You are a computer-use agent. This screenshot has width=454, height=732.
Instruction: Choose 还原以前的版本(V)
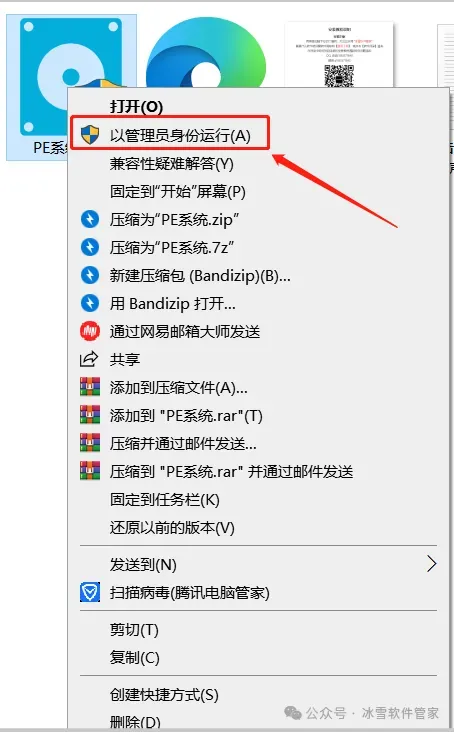172,528
